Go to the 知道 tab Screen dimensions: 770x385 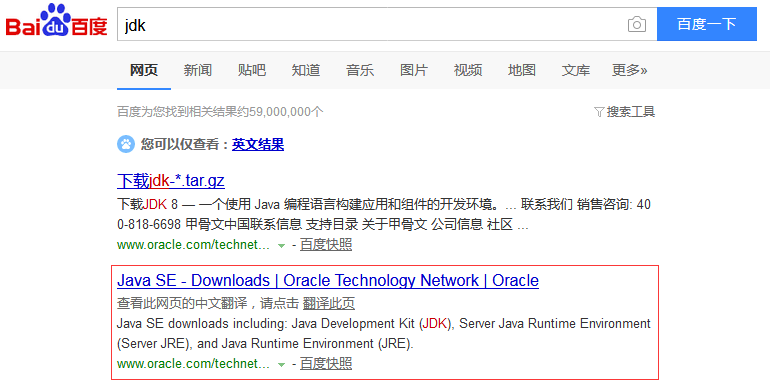click(306, 70)
